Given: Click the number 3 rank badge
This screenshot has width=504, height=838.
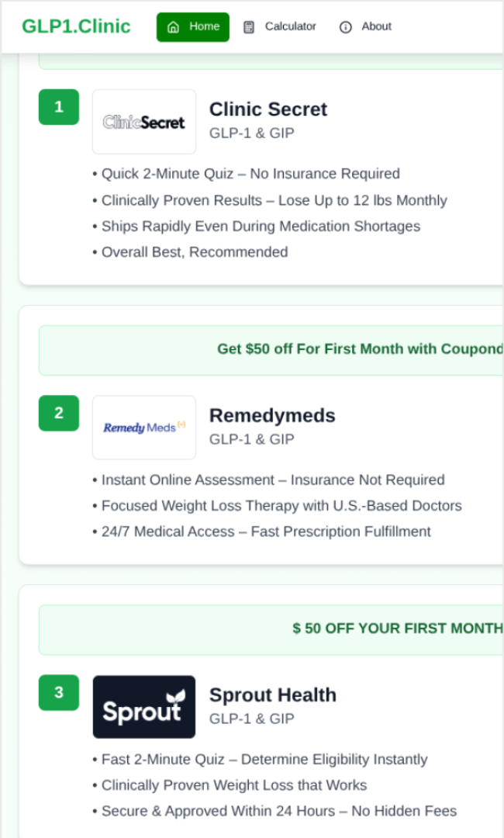Looking at the screenshot, I should 59,692.
